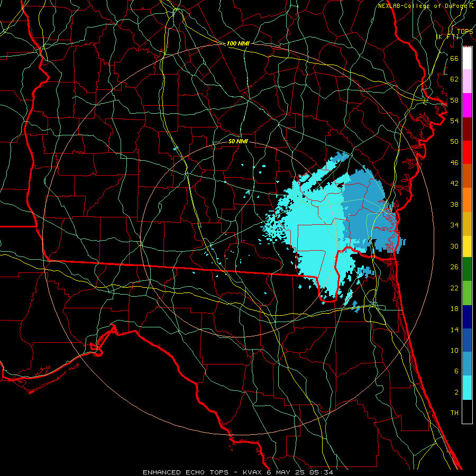The width and height of the screenshot is (476, 476).
Task: Click the '42' legend scale value
Action: (454, 183)
